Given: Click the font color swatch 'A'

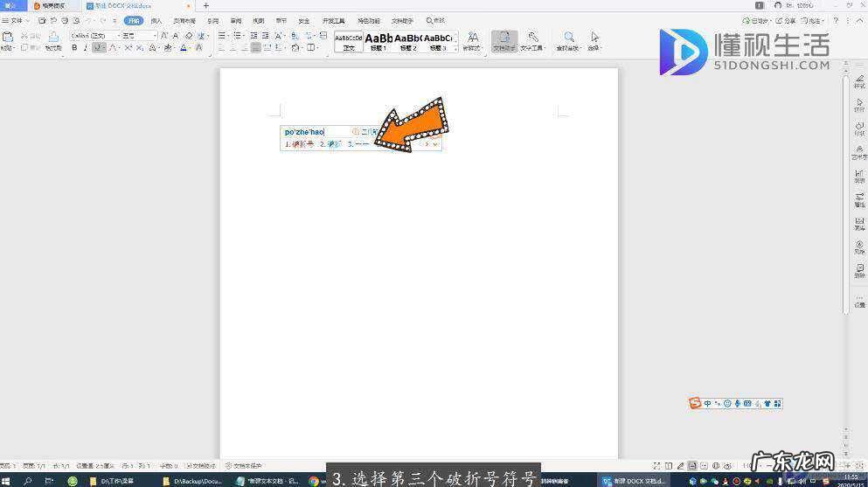Looking at the screenshot, I should pyautogui.click(x=184, y=48).
